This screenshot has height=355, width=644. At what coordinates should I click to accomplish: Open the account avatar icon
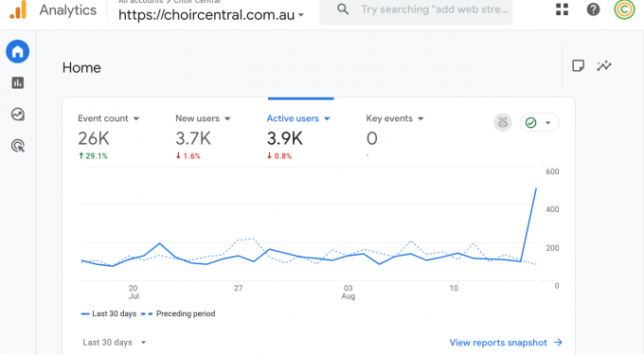(x=624, y=9)
